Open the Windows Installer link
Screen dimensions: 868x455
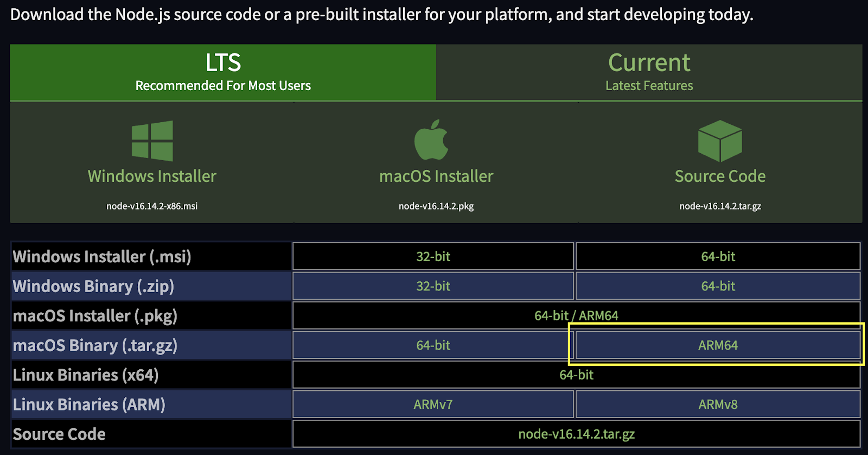click(x=152, y=176)
